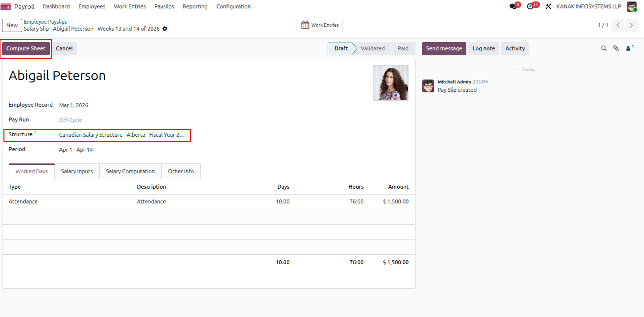Open the Configuration menu
644x317 pixels.
(x=233, y=6)
